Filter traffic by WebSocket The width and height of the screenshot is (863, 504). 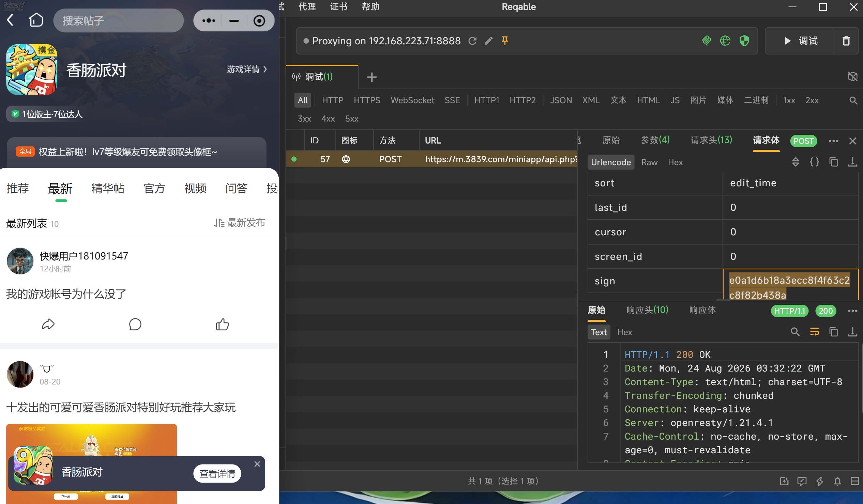click(412, 100)
